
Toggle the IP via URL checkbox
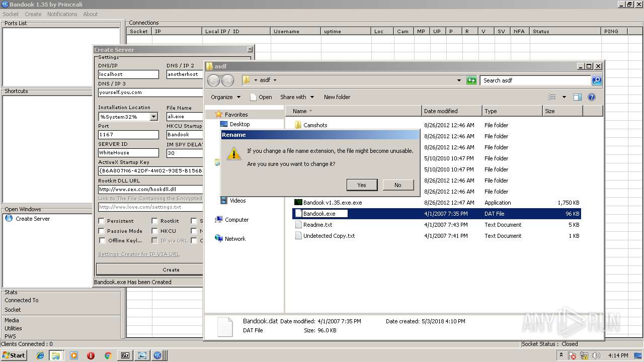coord(154,240)
